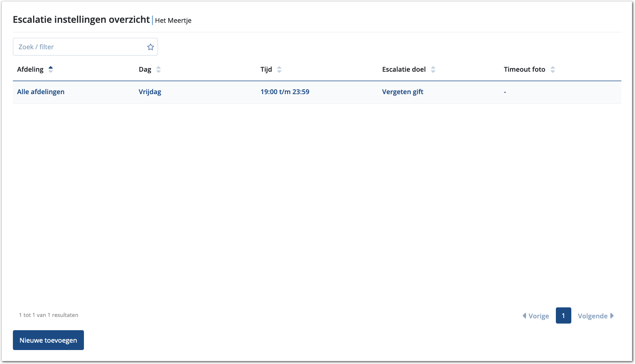Open the Alle afdelingen row entry
635x364 pixels.
coord(41,92)
